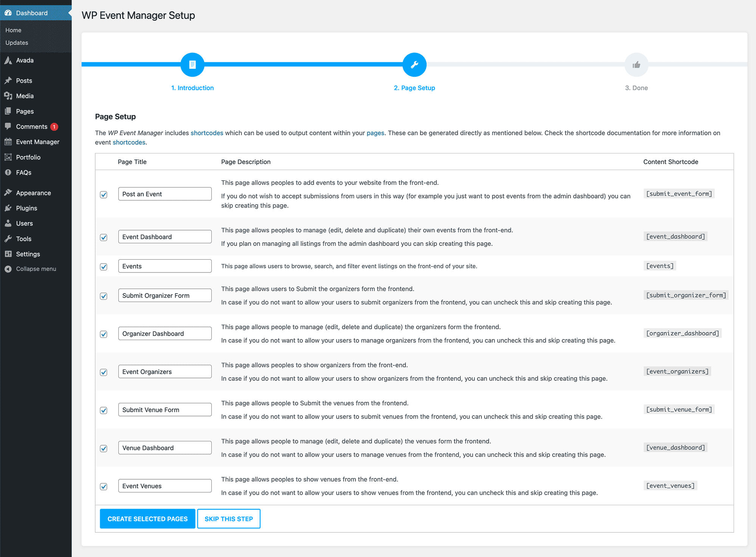This screenshot has width=756, height=557.
Task: Click the Tools wrench icon
Action: tap(8, 239)
